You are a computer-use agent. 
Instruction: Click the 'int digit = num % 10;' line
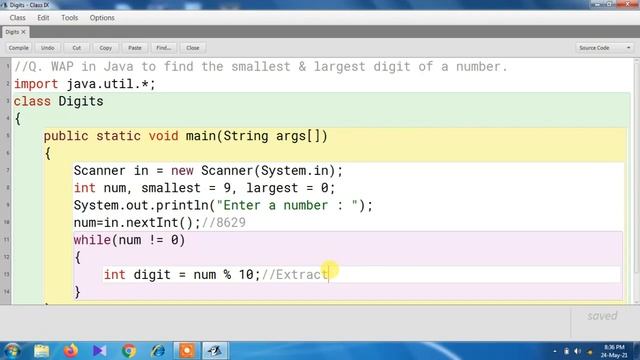(182, 275)
